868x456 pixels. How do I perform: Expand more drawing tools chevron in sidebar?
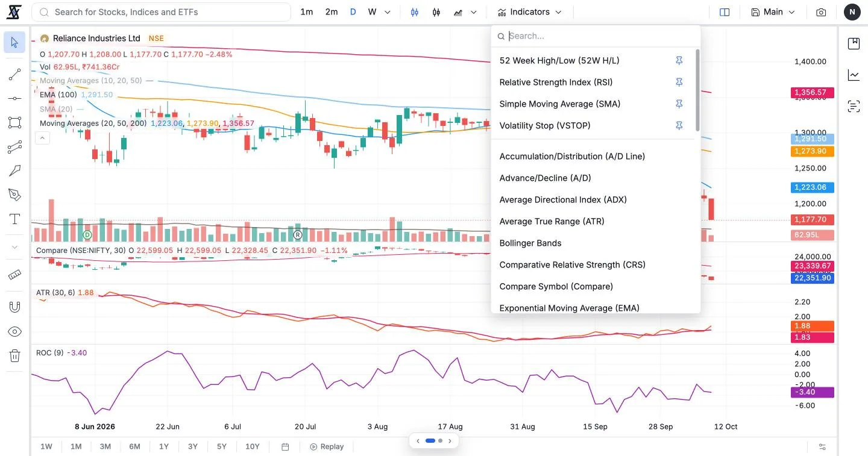click(14, 247)
